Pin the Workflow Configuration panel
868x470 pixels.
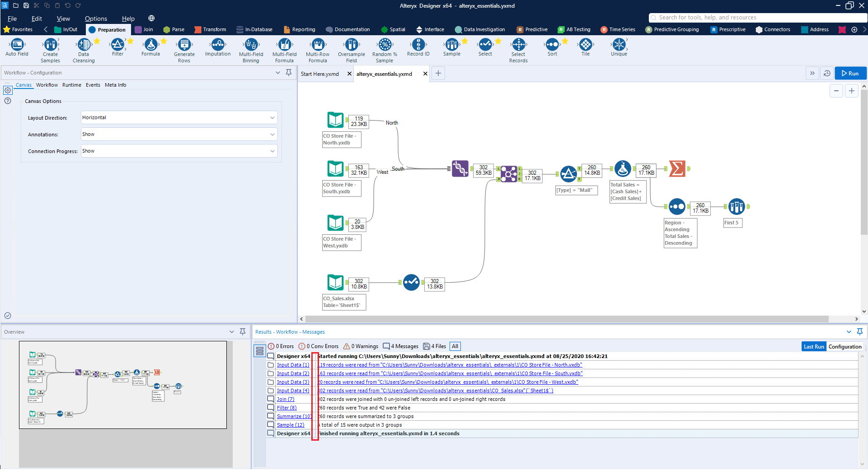(x=289, y=73)
